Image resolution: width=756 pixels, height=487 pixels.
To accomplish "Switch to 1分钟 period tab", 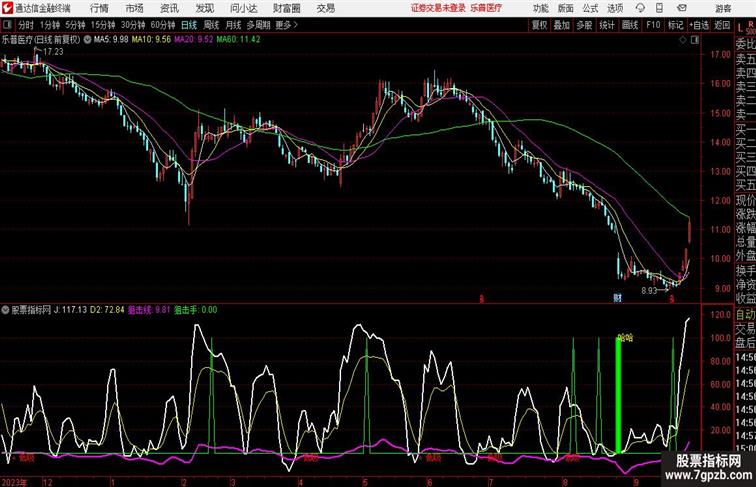I will 50,25.
